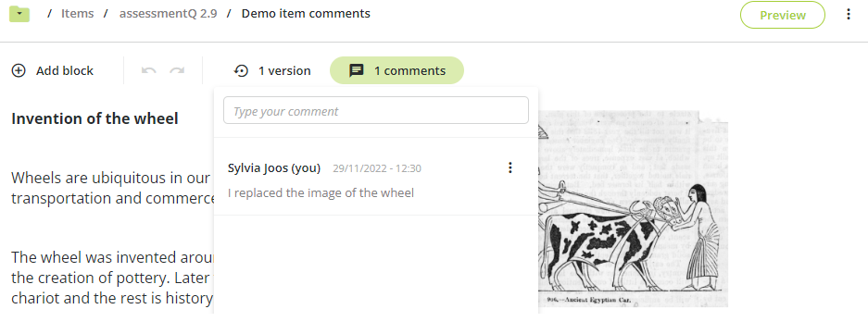Click the Invention of the wheel heading
Image resolution: width=868 pixels, height=334 pixels.
(x=94, y=118)
